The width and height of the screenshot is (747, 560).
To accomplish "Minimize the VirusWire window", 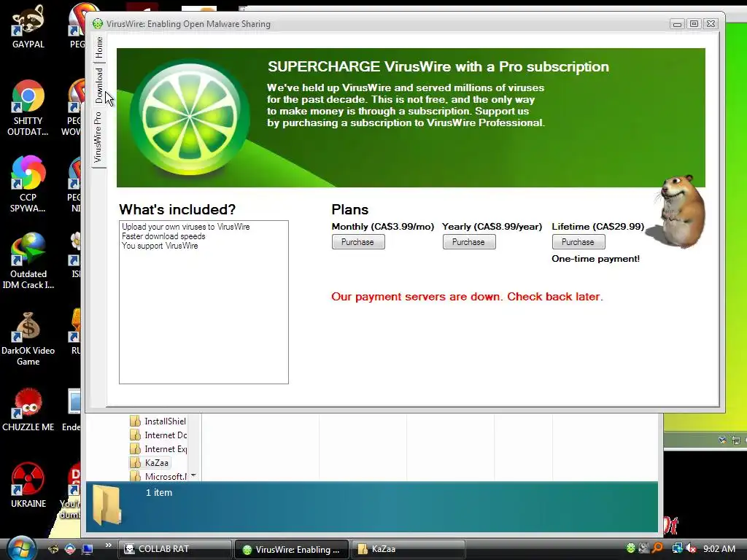I will click(677, 23).
